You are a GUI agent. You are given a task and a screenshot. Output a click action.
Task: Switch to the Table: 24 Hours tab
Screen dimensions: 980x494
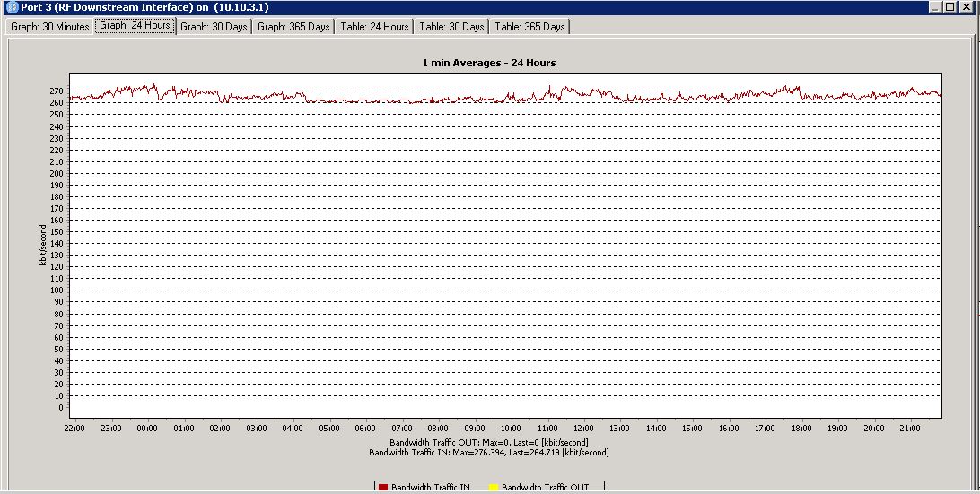tap(374, 27)
